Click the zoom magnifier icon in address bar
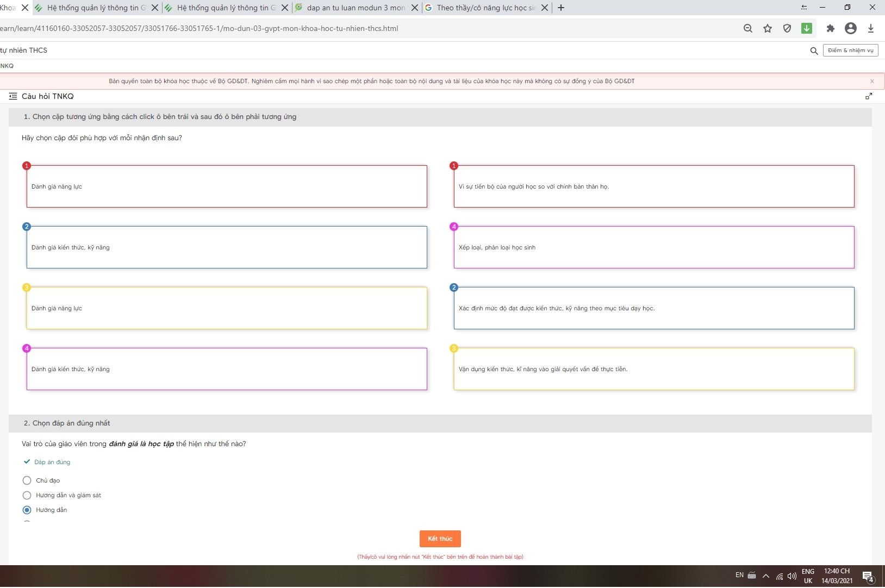This screenshot has width=885, height=588. (x=748, y=29)
